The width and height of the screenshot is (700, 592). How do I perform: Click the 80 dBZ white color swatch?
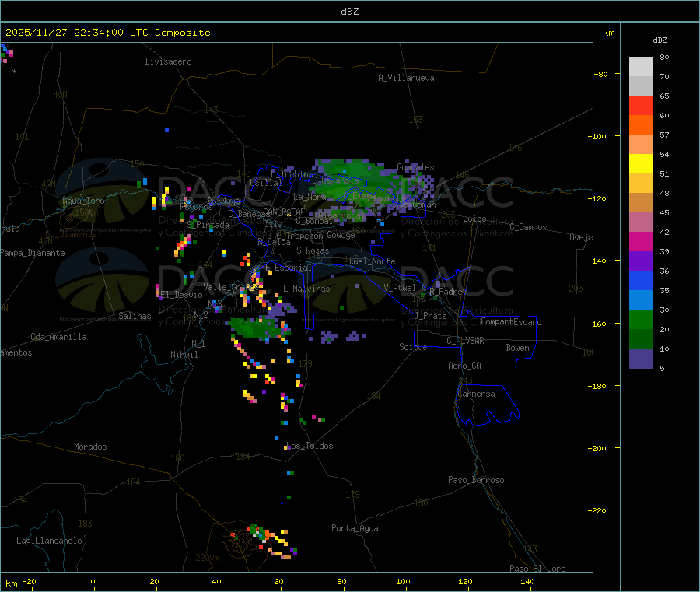pyautogui.click(x=641, y=67)
